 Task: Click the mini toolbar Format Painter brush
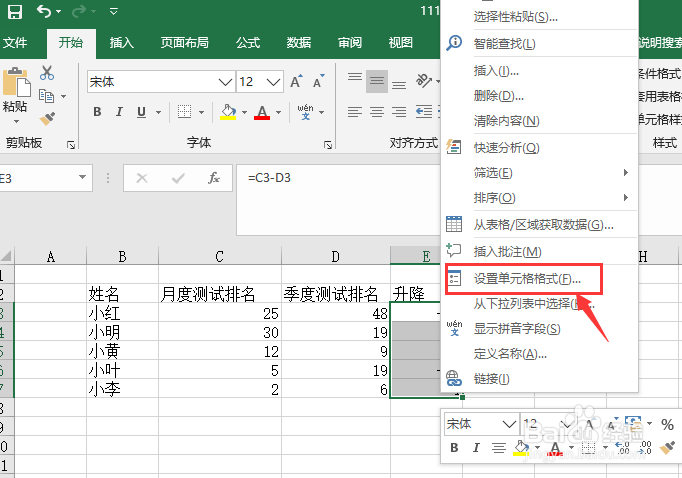click(667, 448)
